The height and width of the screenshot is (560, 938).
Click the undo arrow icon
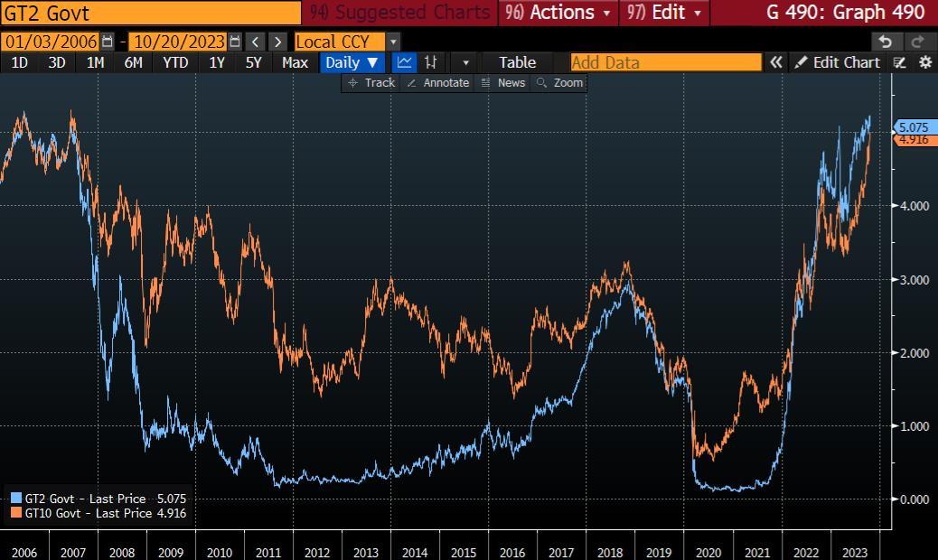click(886, 42)
